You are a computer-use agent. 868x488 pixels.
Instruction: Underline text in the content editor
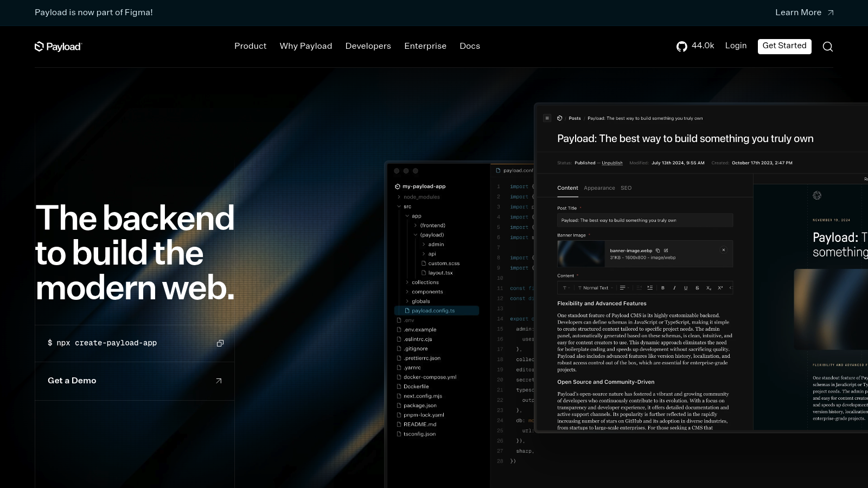click(686, 288)
